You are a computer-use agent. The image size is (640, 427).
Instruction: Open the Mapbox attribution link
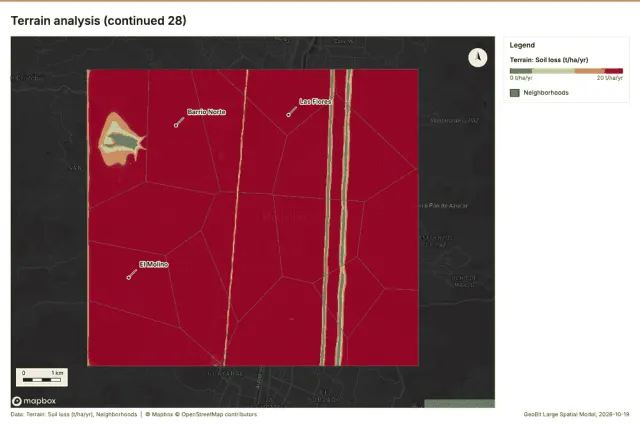click(x=162, y=414)
